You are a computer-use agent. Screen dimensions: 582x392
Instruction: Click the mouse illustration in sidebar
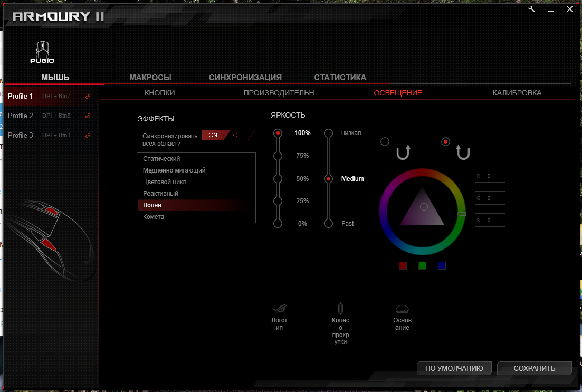[x=50, y=240]
